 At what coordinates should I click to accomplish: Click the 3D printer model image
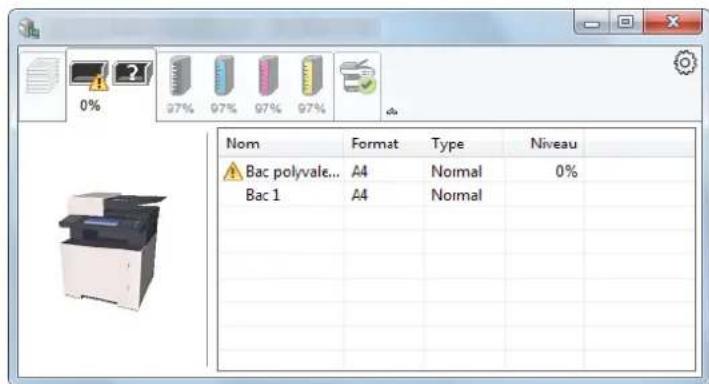coord(113,251)
